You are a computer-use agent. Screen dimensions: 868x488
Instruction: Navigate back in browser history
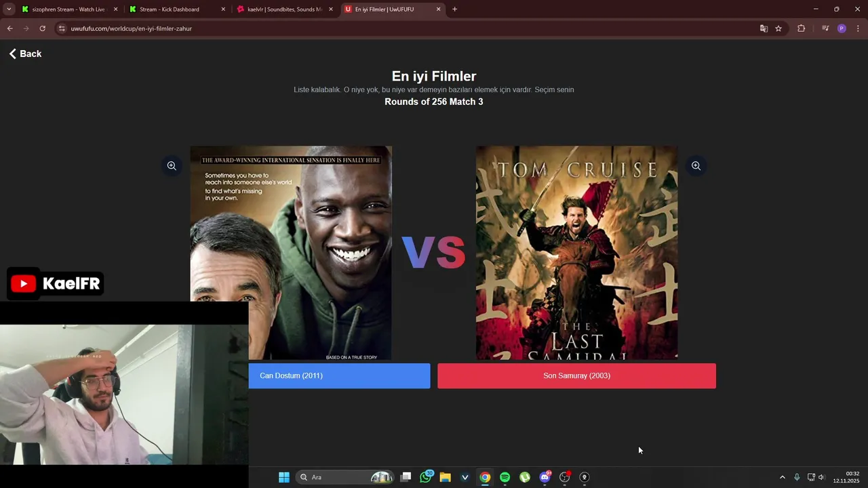click(x=9, y=28)
